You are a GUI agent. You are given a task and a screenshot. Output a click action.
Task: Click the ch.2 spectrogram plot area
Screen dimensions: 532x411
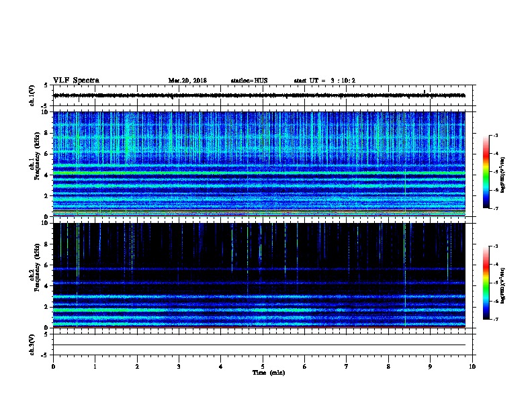point(259,275)
